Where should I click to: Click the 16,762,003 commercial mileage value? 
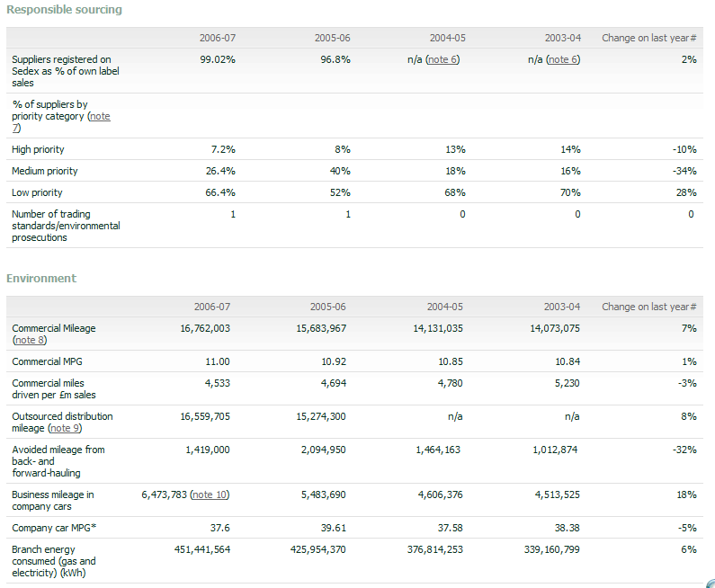click(205, 328)
